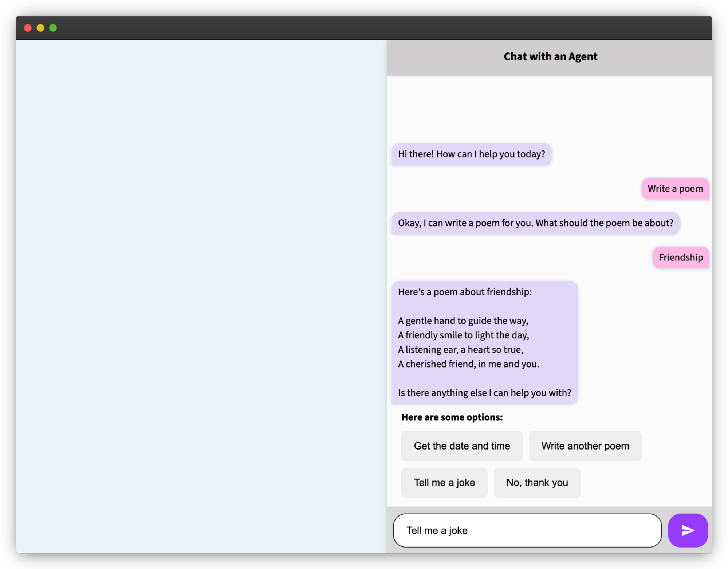Viewport: 728px width, 569px height.
Task: Click the 'What should the poem be about?' reply
Action: pos(535,223)
